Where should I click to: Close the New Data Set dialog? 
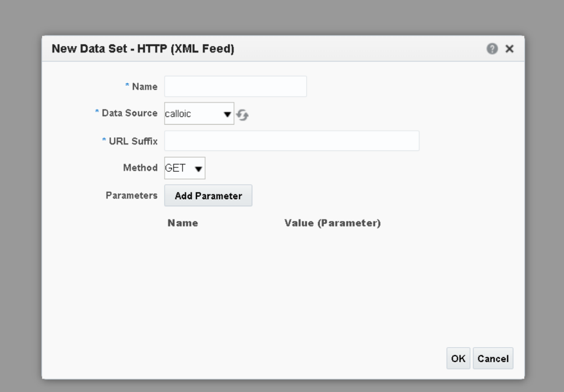click(509, 50)
